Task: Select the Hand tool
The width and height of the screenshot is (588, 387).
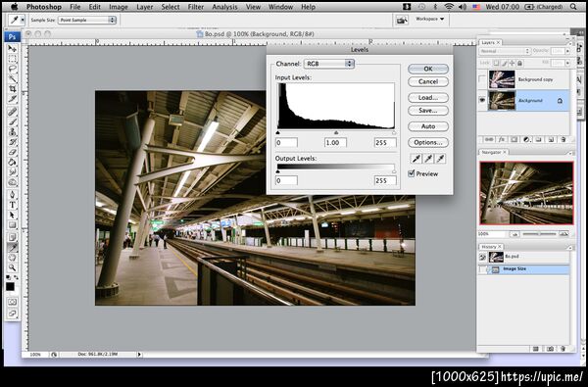Action: coord(13,258)
